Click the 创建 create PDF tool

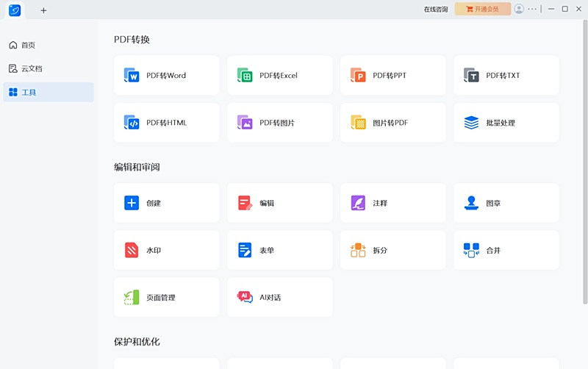tap(166, 203)
